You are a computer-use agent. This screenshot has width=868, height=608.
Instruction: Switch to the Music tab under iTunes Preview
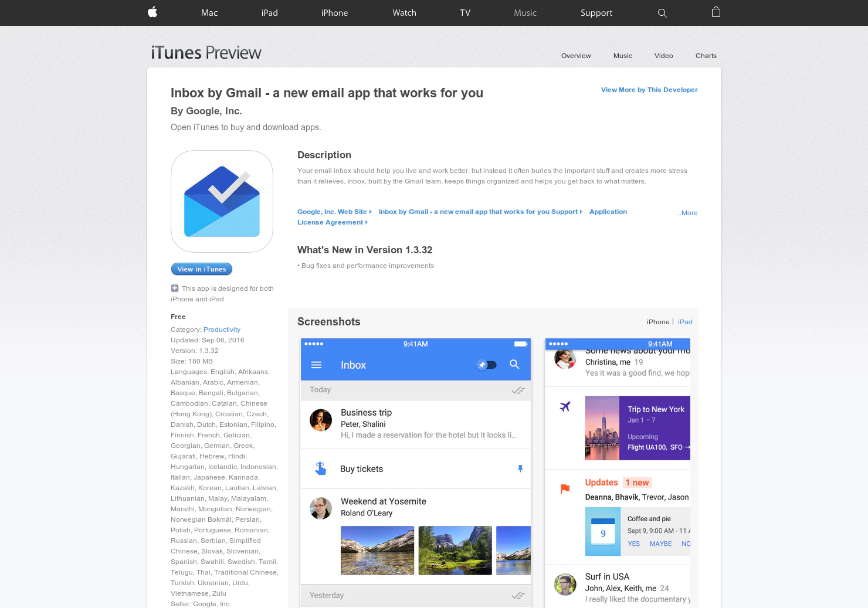point(623,56)
